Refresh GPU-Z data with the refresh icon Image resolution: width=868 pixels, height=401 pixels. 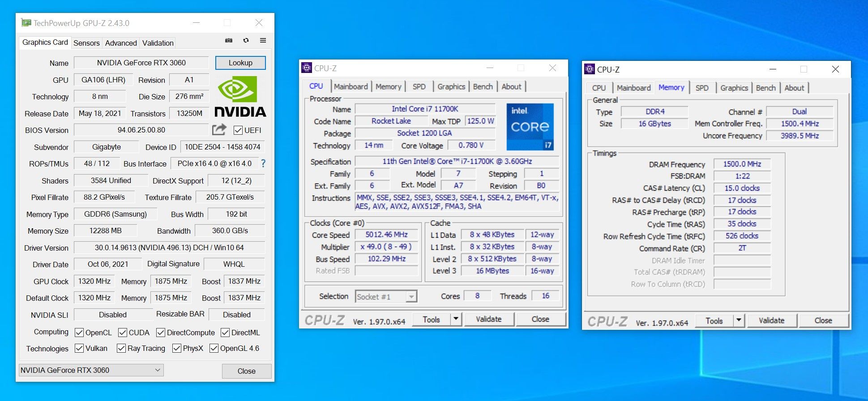(246, 40)
